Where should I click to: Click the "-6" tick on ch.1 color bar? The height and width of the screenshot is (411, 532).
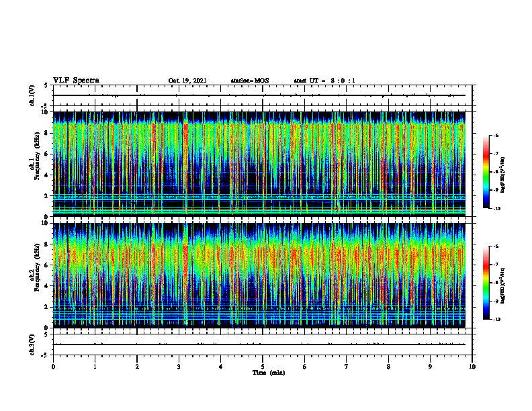496,135
